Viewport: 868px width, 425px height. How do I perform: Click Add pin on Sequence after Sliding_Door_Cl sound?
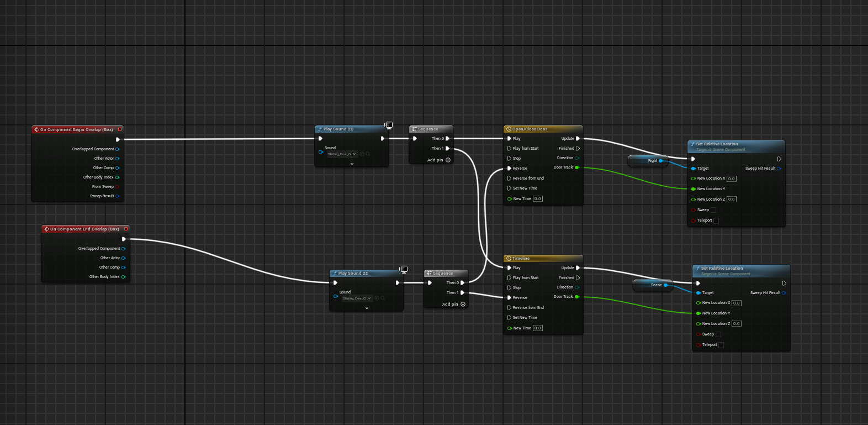tap(454, 305)
